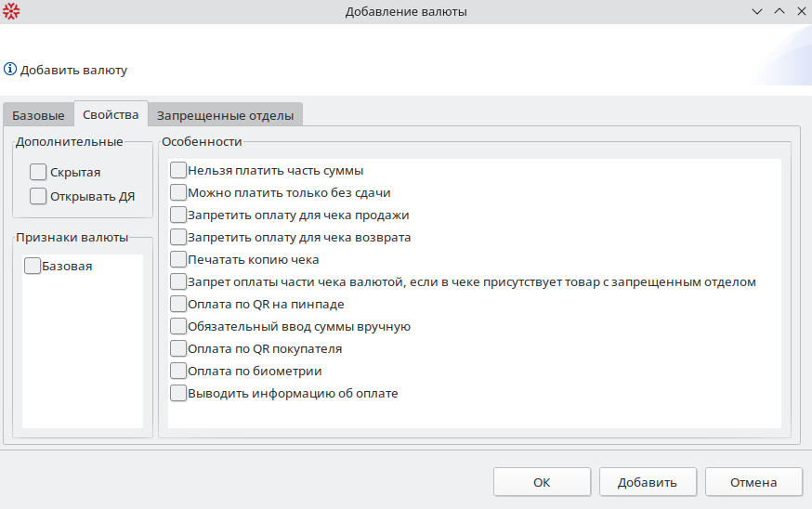Toggle 'Выводить информацию об оплате'
Image resolution: width=812 pixels, height=509 pixels.
tap(179, 394)
